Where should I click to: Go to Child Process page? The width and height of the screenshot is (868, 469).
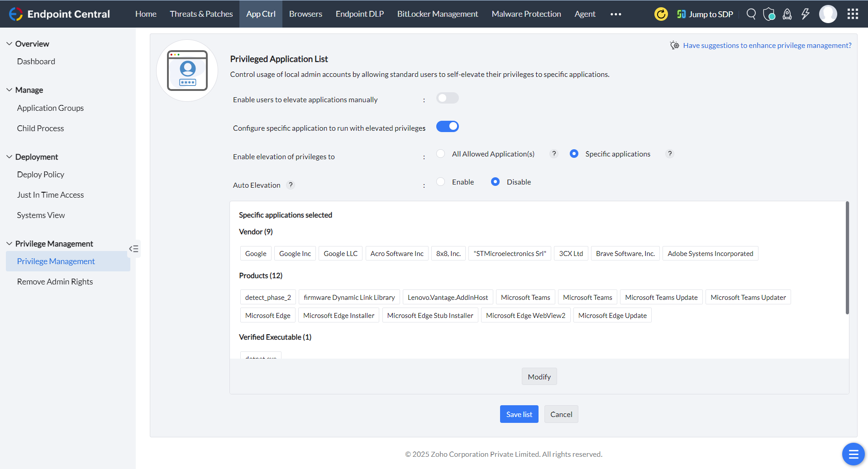(40, 128)
